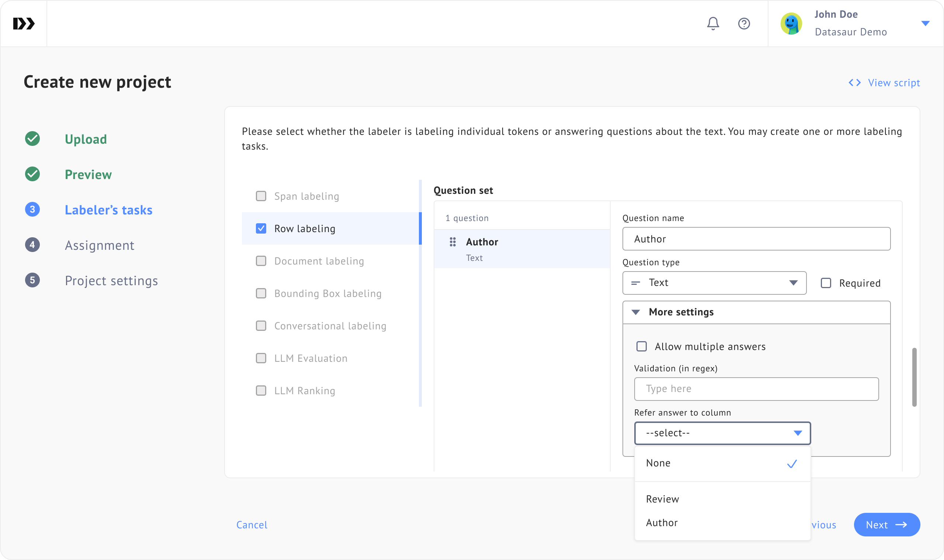Click the View script code icon
Viewport: 944px width, 560px height.
[x=854, y=83]
